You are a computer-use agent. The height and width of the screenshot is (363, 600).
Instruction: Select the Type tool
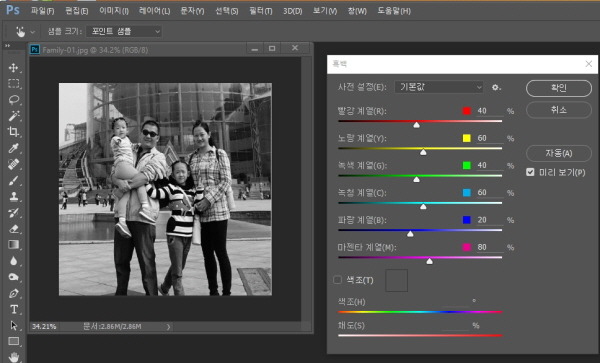pos(13,309)
